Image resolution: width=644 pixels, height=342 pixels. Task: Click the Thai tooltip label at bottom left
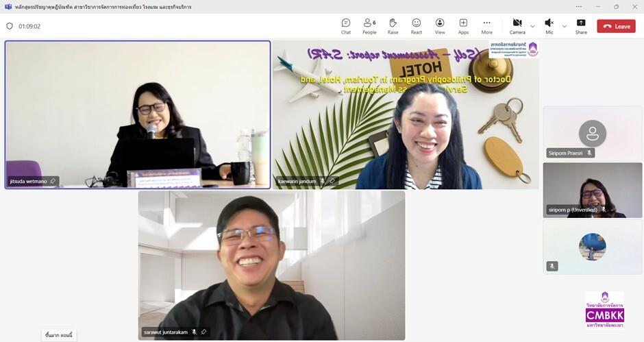coord(59,335)
